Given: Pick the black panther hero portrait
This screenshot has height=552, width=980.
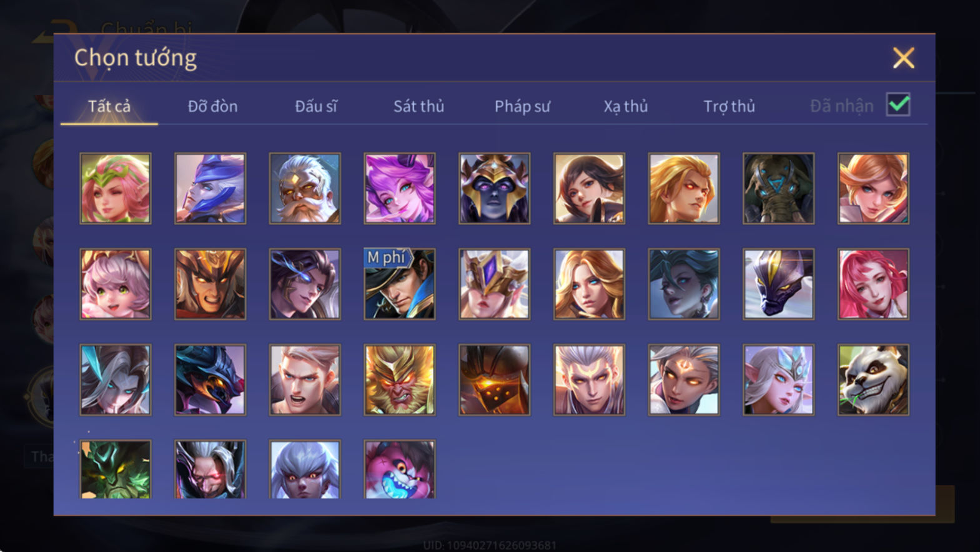Looking at the screenshot, I should 778,284.
